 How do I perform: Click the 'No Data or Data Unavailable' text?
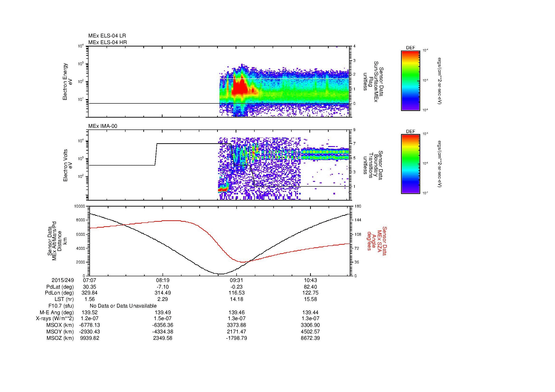(123, 306)
